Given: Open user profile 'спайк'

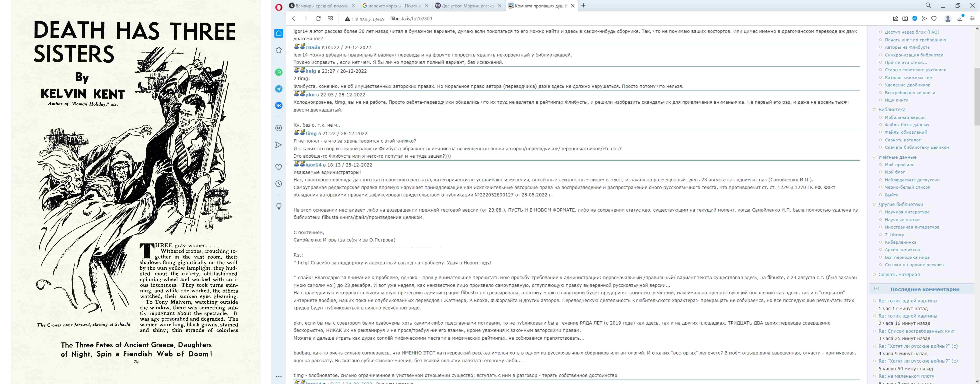Looking at the screenshot, I should click(x=313, y=48).
